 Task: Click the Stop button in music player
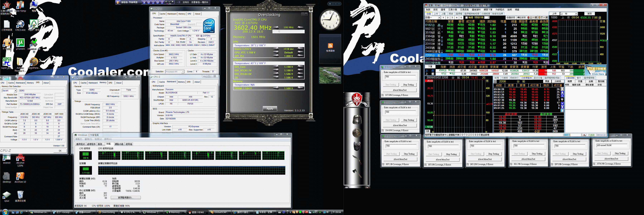click(x=144, y=2)
